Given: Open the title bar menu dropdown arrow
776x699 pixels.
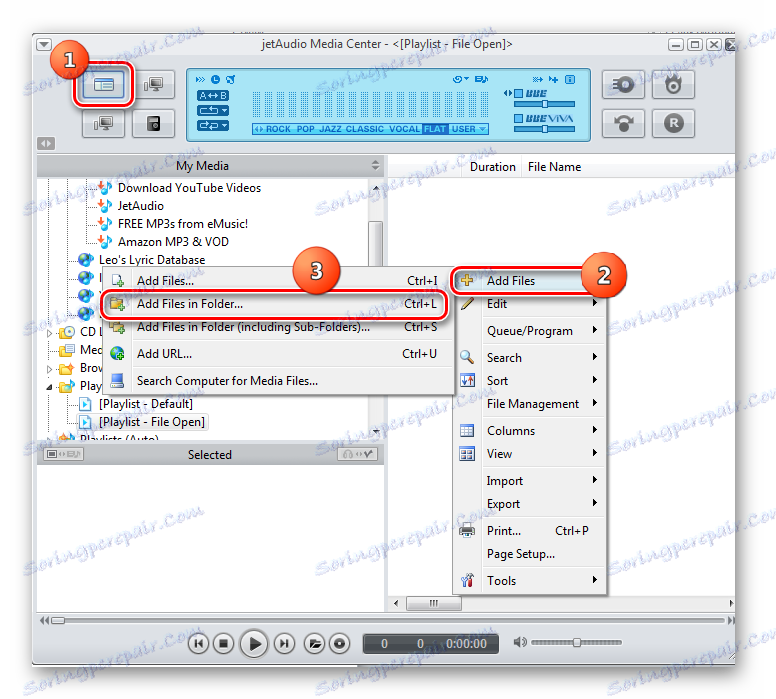Looking at the screenshot, I should 44,45.
